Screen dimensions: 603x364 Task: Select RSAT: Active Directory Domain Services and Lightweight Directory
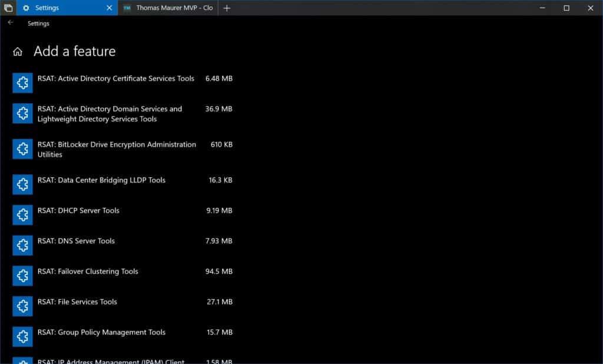coord(110,114)
